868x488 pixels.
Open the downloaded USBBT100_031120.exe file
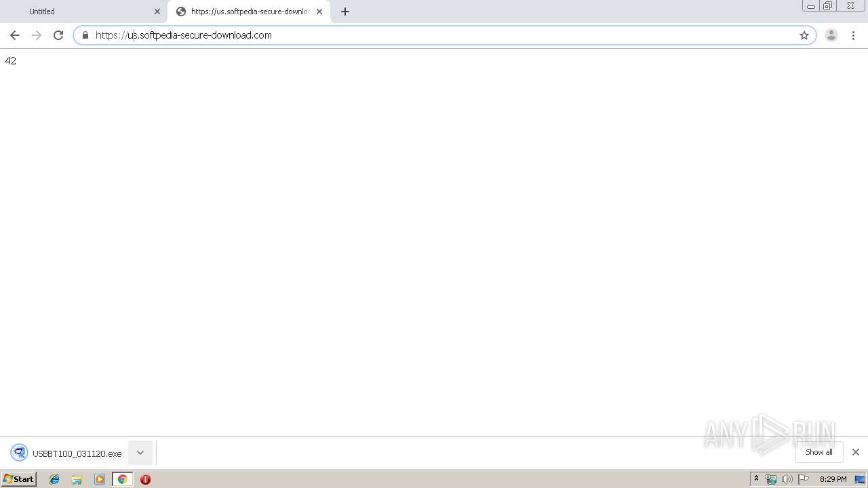point(66,453)
